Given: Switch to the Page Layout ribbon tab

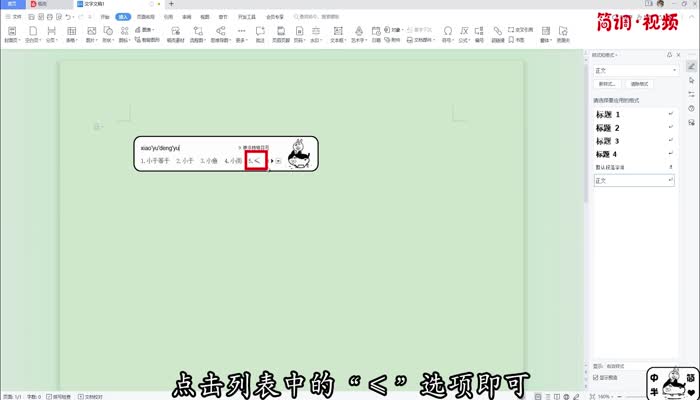Looking at the screenshot, I should coord(146,17).
